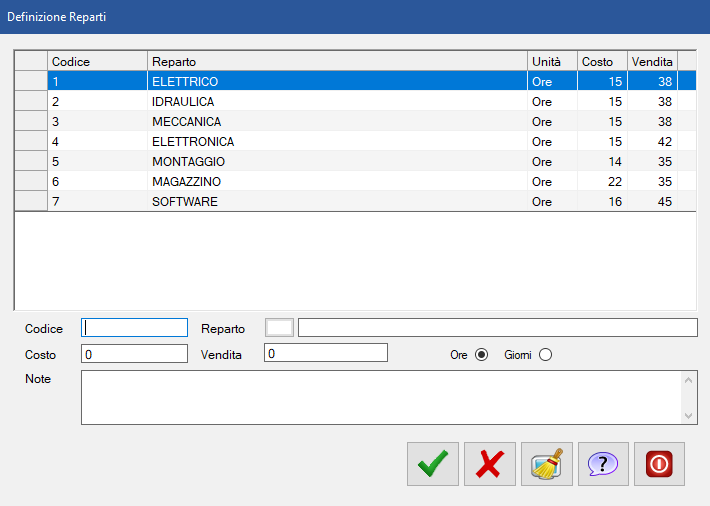The image size is (710, 506).
Task: Click the Vendita input field
Action: point(325,353)
